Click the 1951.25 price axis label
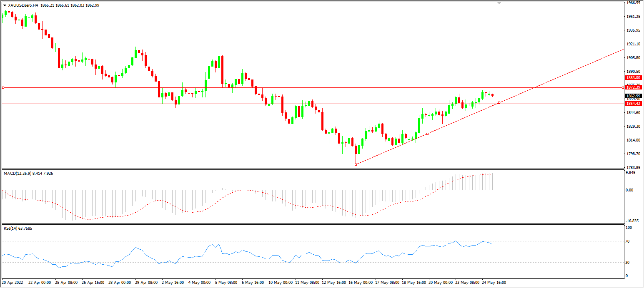Image resolution: width=644 pixels, height=288 pixels. [x=633, y=16]
